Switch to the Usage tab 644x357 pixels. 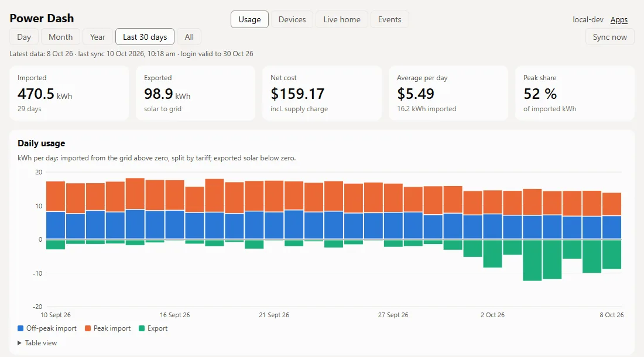[x=249, y=19]
